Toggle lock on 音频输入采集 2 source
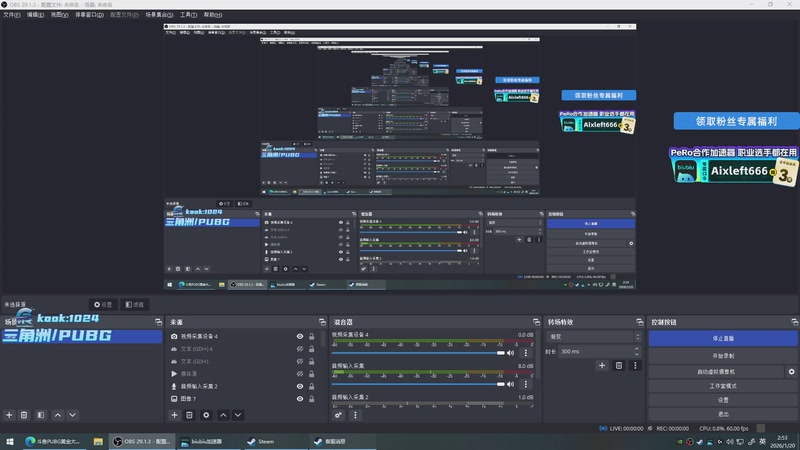This screenshot has height=450, width=800. 312,386
